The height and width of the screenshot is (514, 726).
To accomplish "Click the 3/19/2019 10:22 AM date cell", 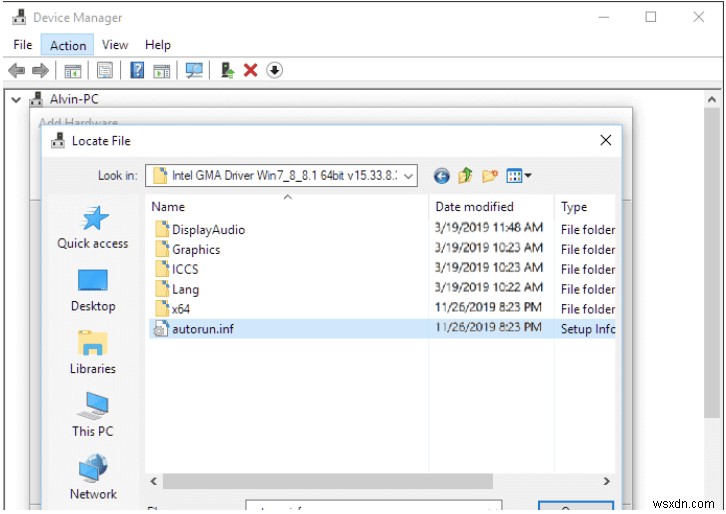I will tap(488, 287).
